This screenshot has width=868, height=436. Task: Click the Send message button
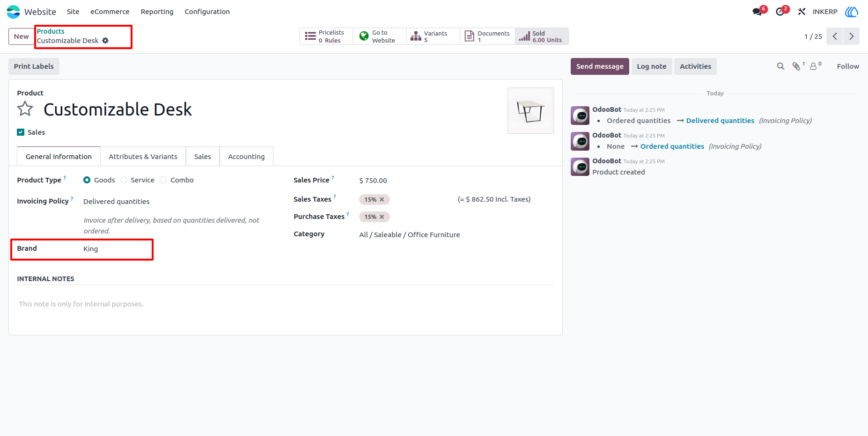tap(600, 66)
